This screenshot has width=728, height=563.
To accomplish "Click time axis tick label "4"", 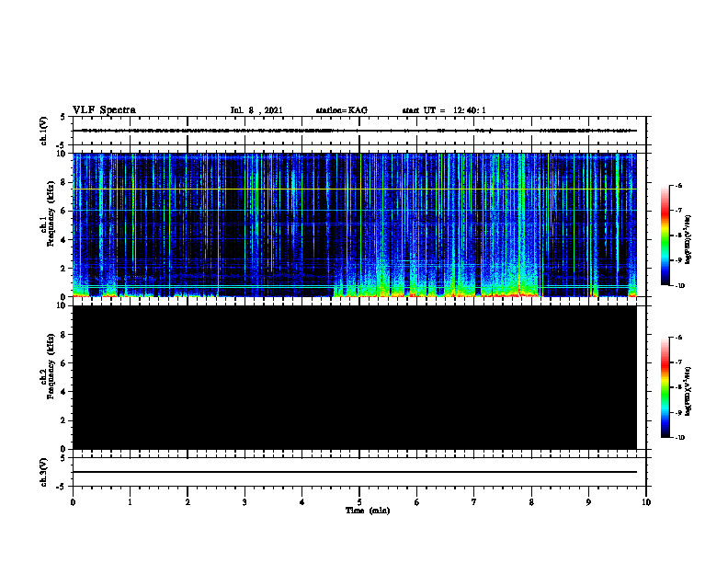I will click(x=302, y=502).
